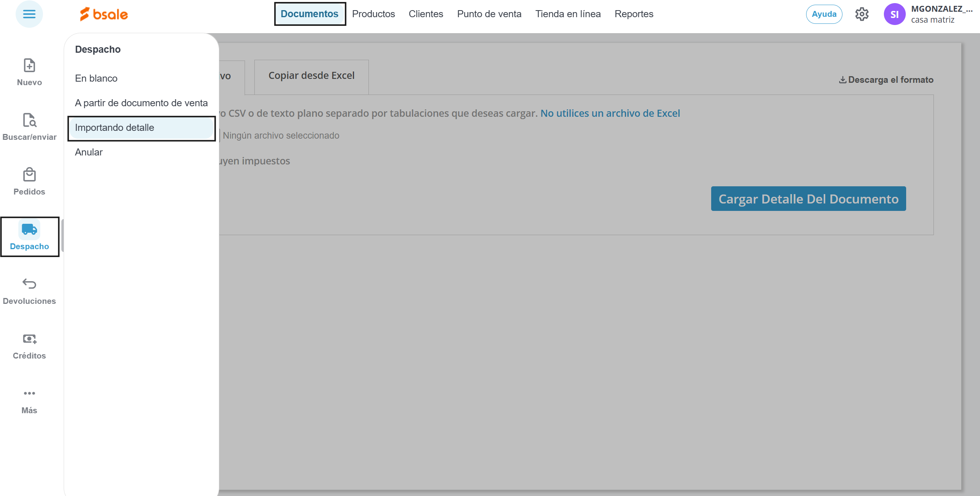Click the bsale logo
This screenshot has width=980, height=496.
[x=104, y=14]
